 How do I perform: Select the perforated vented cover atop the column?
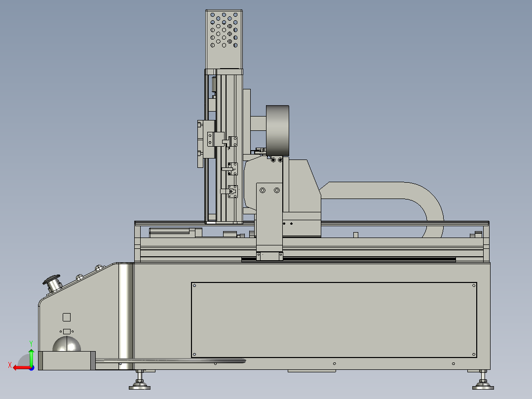point(224,40)
